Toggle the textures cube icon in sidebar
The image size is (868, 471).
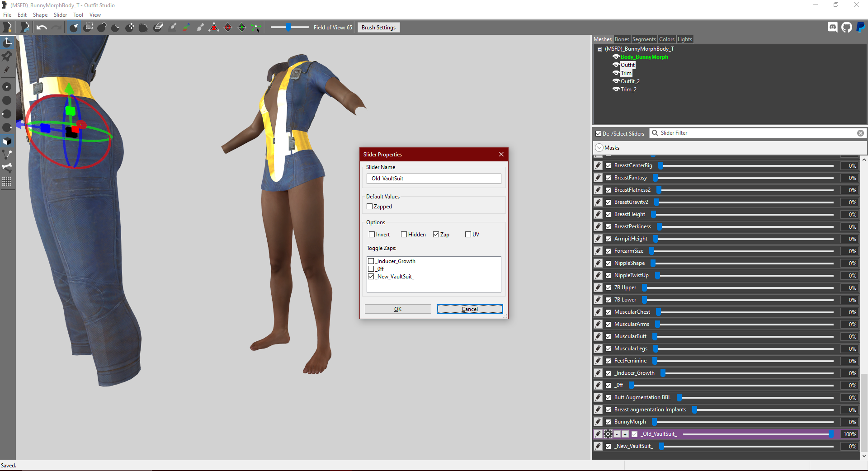point(7,141)
